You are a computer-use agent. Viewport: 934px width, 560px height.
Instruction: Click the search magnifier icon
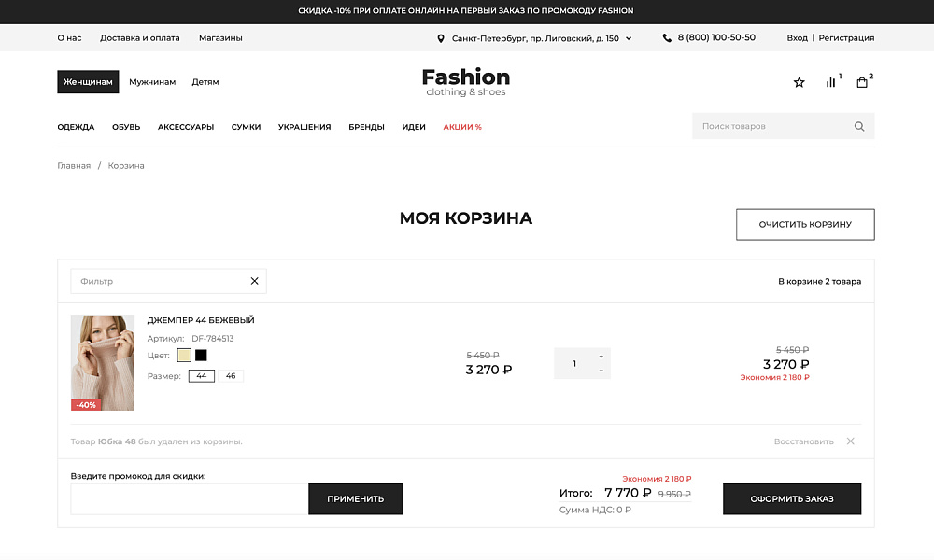coord(858,125)
